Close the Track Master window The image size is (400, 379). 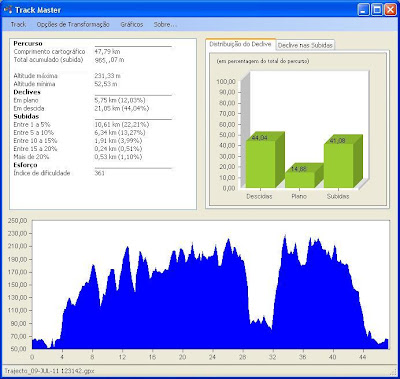click(390, 10)
